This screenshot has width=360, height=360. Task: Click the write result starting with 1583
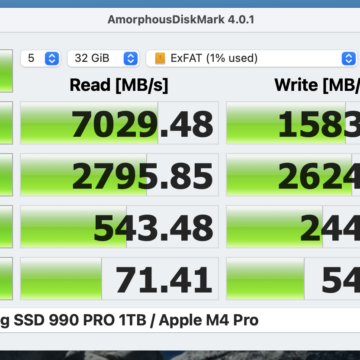(293, 123)
